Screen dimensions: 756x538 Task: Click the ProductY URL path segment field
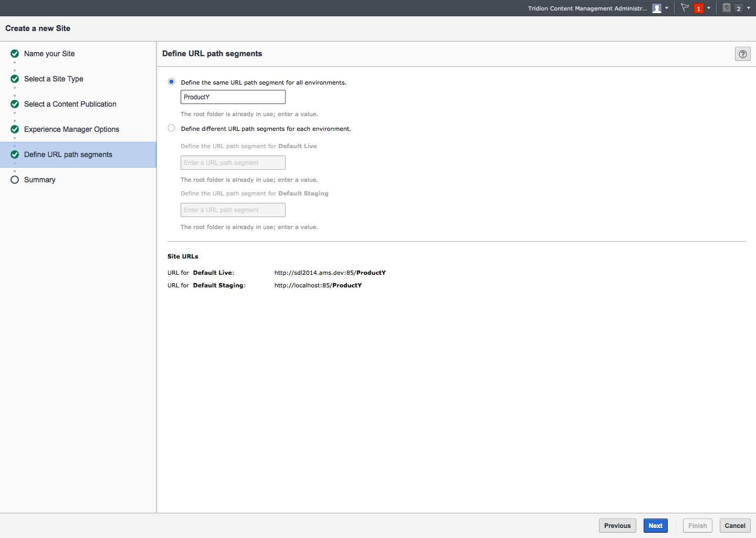[233, 97]
